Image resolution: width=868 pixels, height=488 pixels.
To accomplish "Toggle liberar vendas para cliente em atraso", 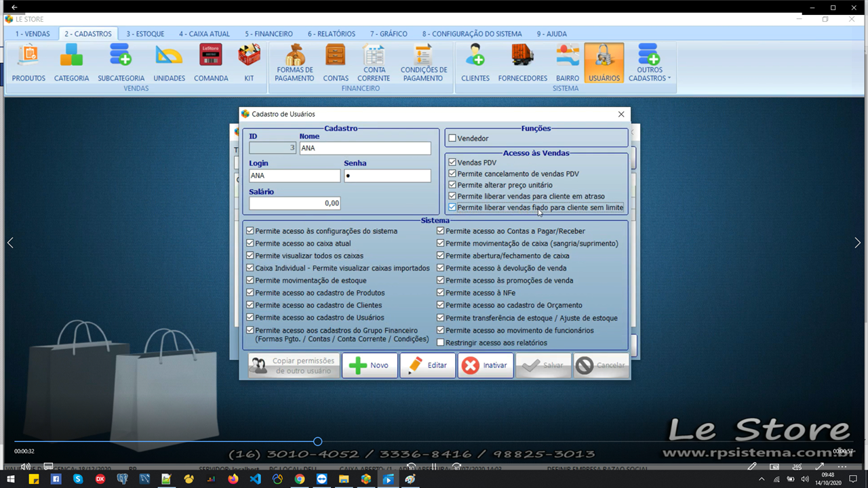I will [452, 197].
